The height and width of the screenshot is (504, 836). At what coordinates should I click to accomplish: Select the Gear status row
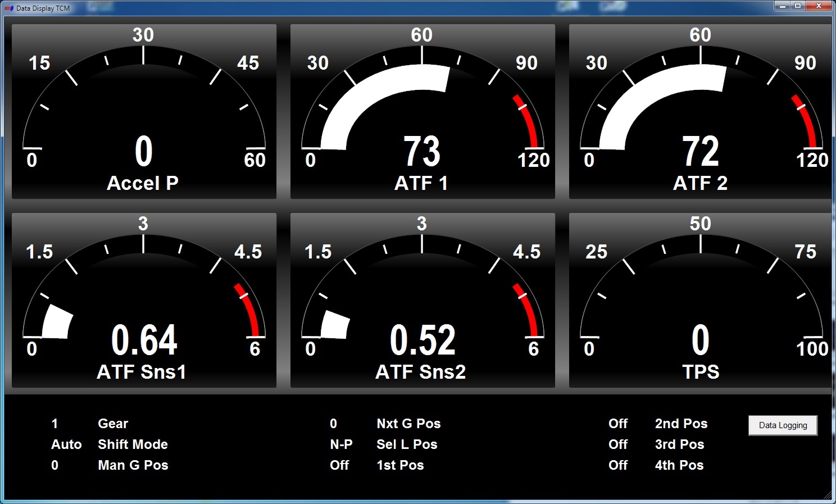click(x=113, y=424)
